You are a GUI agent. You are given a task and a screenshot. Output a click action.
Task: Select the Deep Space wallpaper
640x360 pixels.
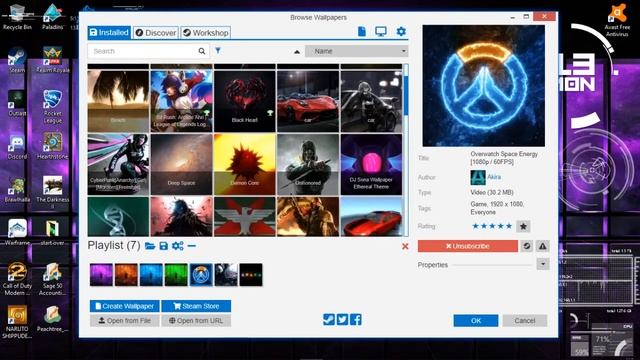pos(181,164)
